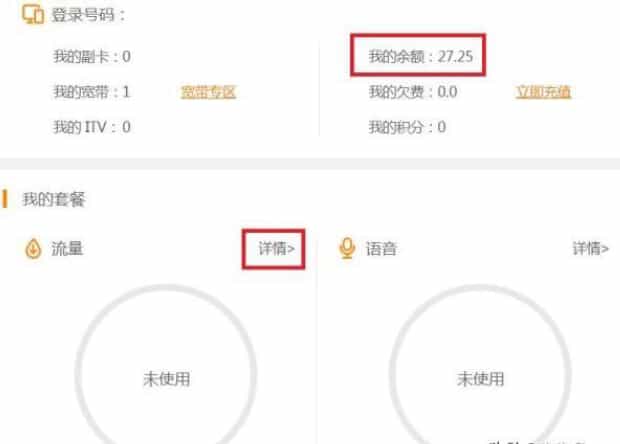620x444 pixels.
Task: Click the device icon beside 登录号码
Action: coord(33,15)
